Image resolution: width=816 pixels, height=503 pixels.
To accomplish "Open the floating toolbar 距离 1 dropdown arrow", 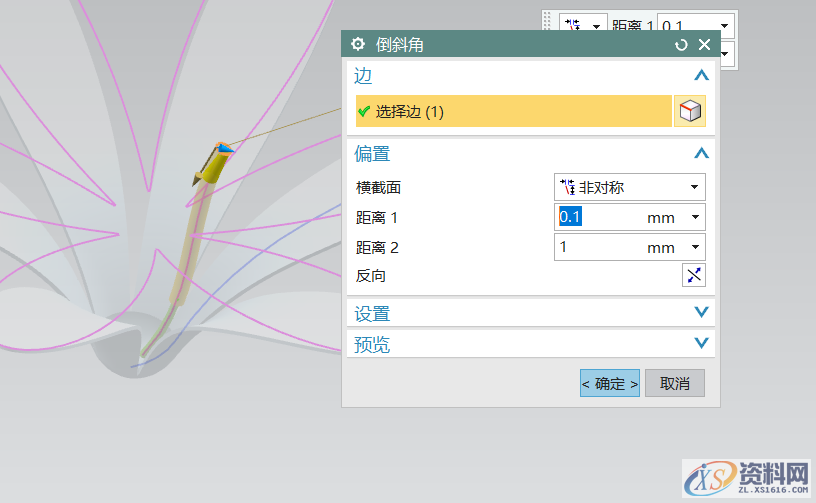I will pyautogui.click(x=724, y=25).
